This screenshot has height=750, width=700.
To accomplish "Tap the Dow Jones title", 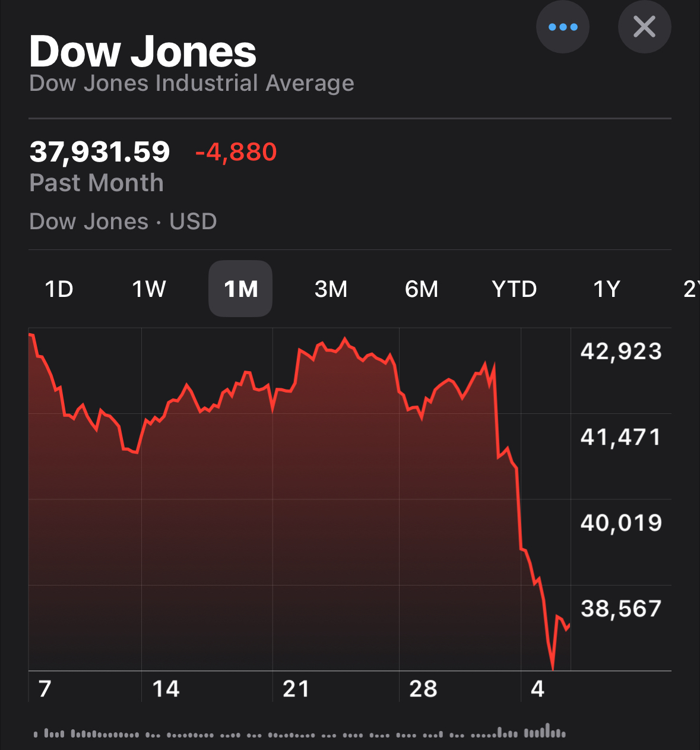I will click(x=143, y=52).
